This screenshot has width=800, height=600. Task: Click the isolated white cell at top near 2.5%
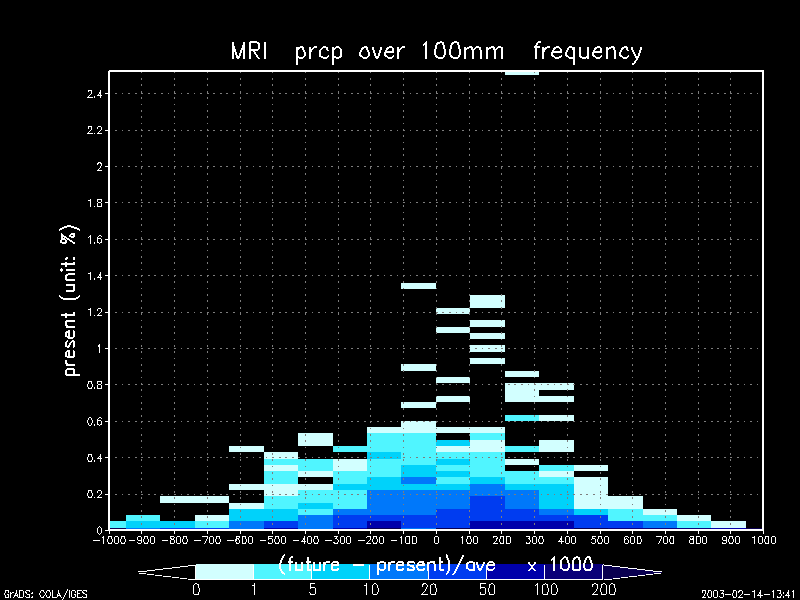(x=522, y=73)
